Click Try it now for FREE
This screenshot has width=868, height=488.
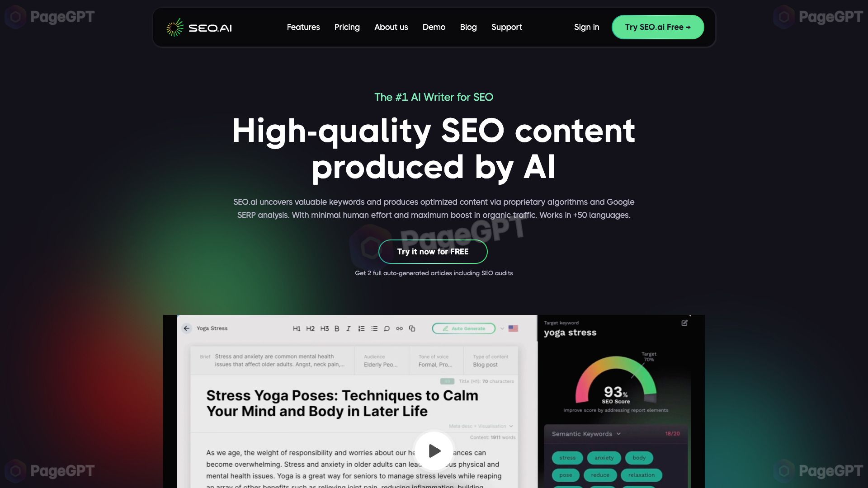[x=434, y=251]
